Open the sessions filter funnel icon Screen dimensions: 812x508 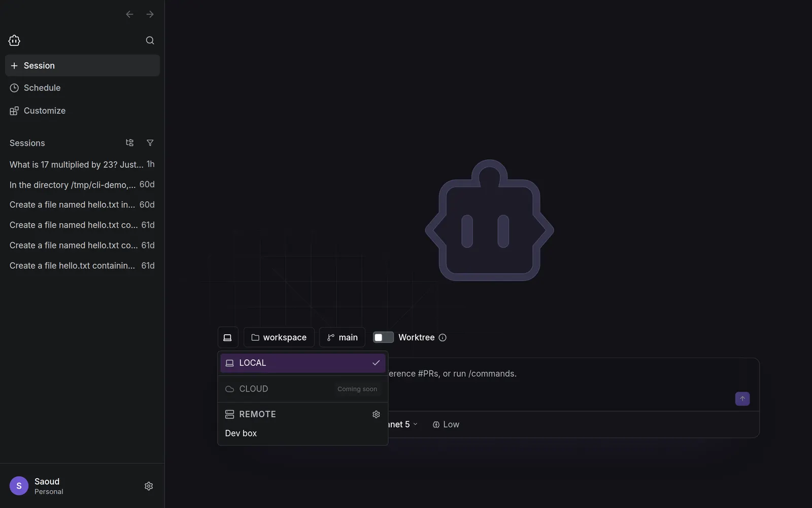pos(150,143)
